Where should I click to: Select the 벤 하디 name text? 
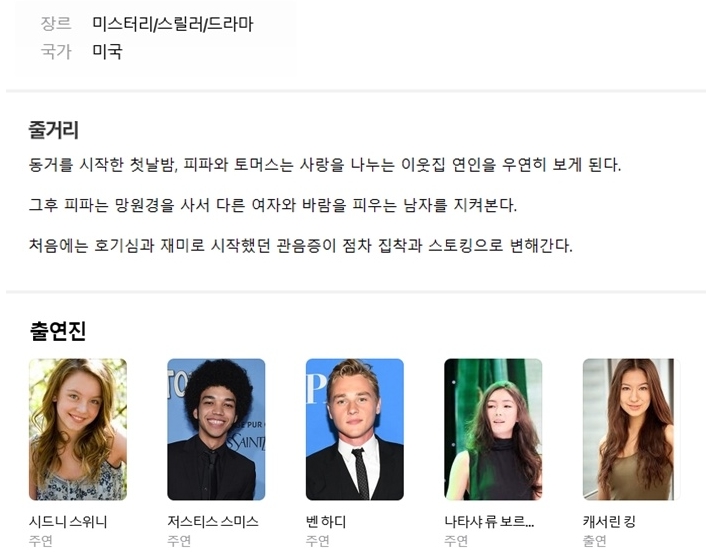[x=326, y=522]
